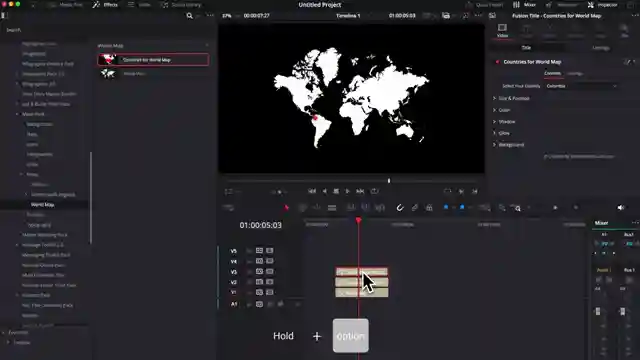
Task: Adjust the Bus1 mixer fader
Action: tap(622, 311)
